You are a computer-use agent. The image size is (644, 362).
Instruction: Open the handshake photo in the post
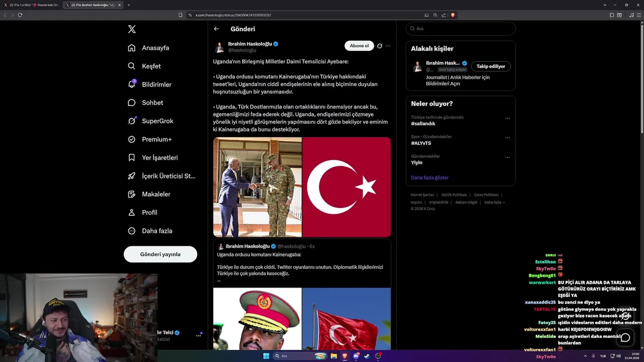coord(258,187)
